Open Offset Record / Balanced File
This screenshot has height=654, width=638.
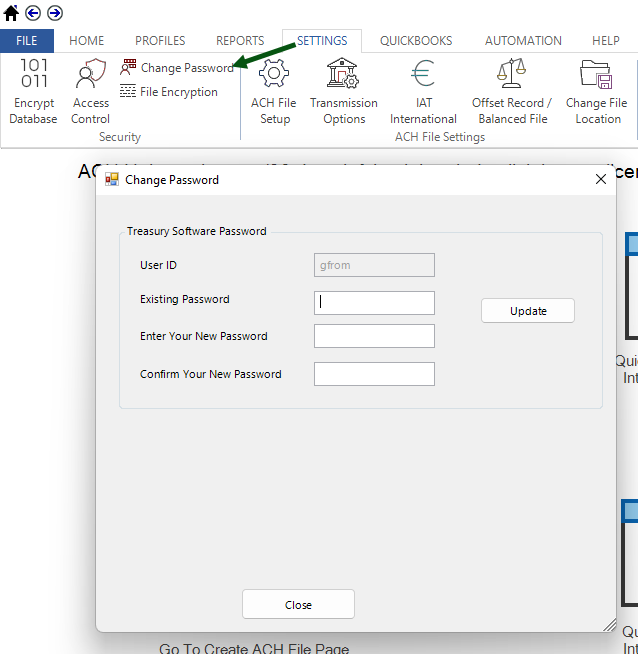[x=512, y=91]
